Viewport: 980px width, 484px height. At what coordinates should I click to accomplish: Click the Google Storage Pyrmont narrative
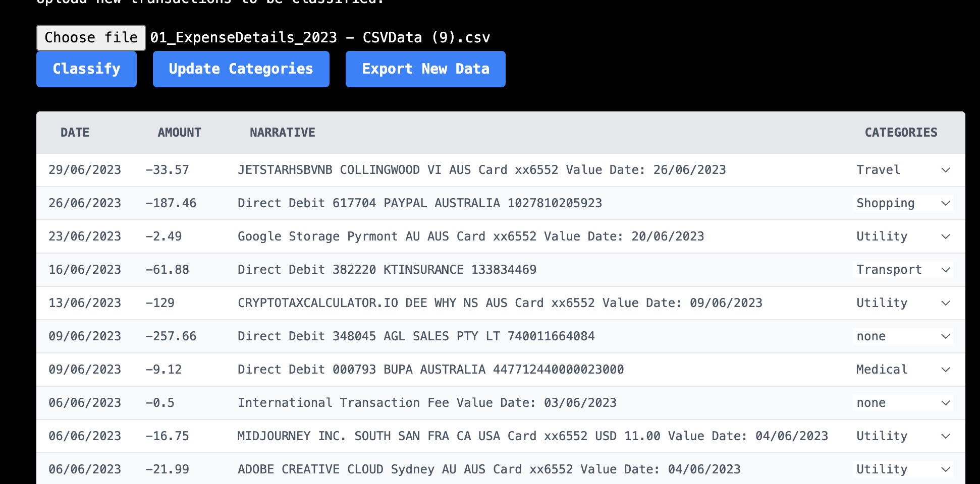pyautogui.click(x=471, y=236)
